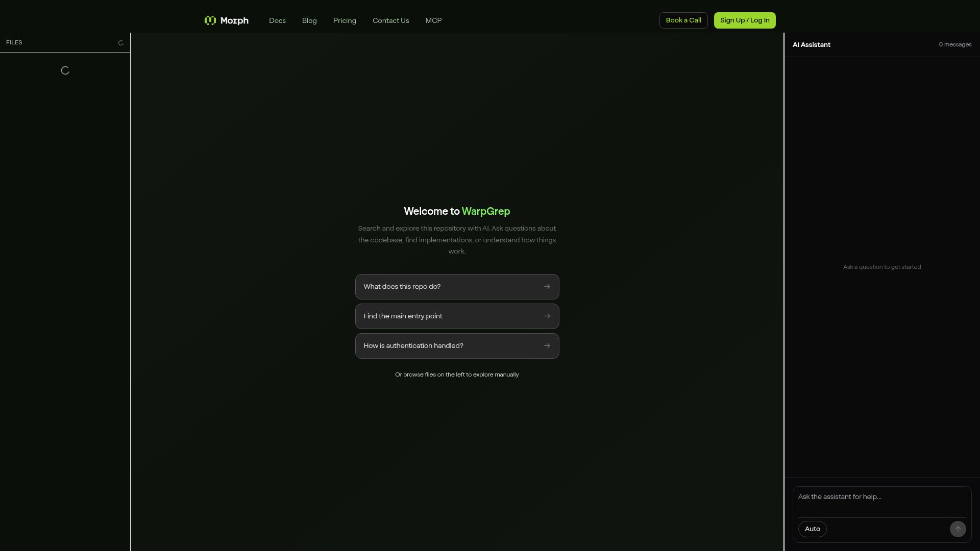Click arrow on 'Find the main entry point'
This screenshot has width=980, height=551.
point(547,316)
